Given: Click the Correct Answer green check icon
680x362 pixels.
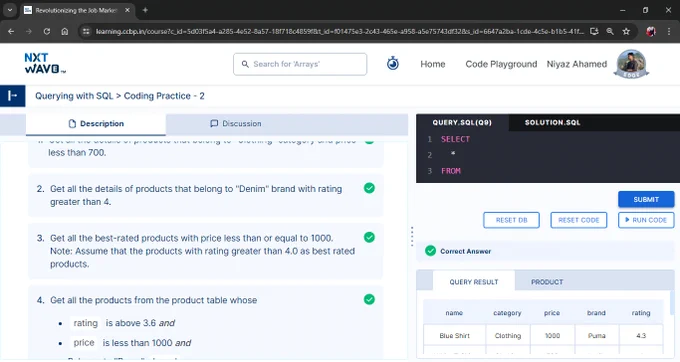Looking at the screenshot, I should point(430,251).
